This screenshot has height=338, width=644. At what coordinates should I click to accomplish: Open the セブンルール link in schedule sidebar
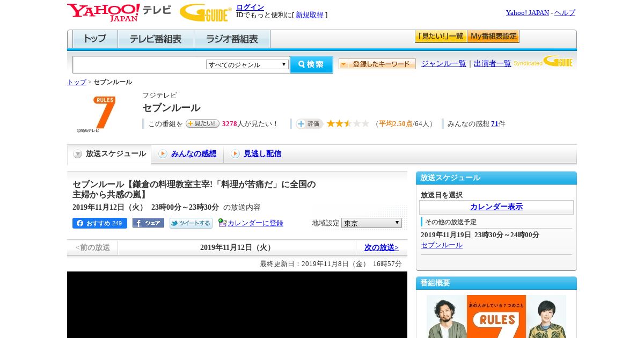coord(442,245)
